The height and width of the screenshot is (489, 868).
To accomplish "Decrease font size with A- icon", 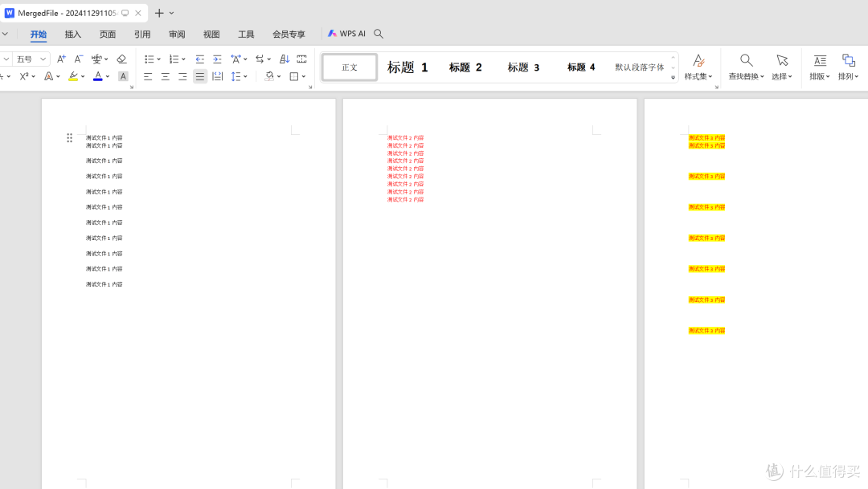I will (79, 59).
